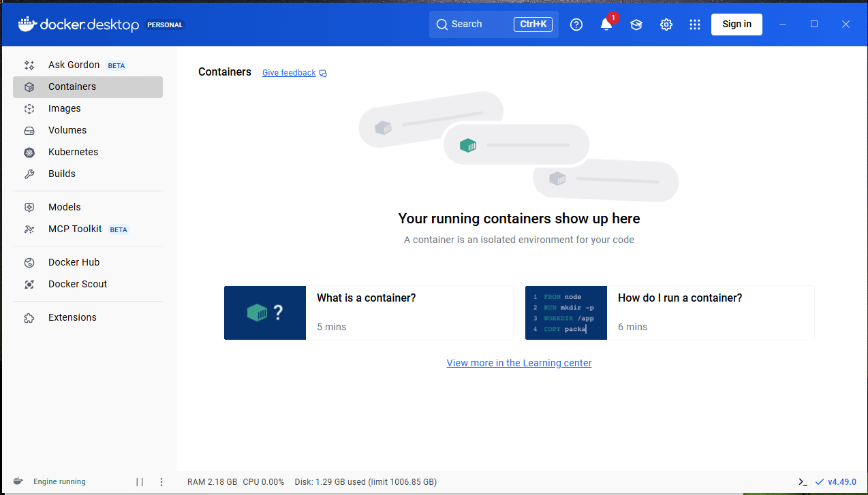Pause the Docker engine using pause button
The image size is (868, 495).
140,482
